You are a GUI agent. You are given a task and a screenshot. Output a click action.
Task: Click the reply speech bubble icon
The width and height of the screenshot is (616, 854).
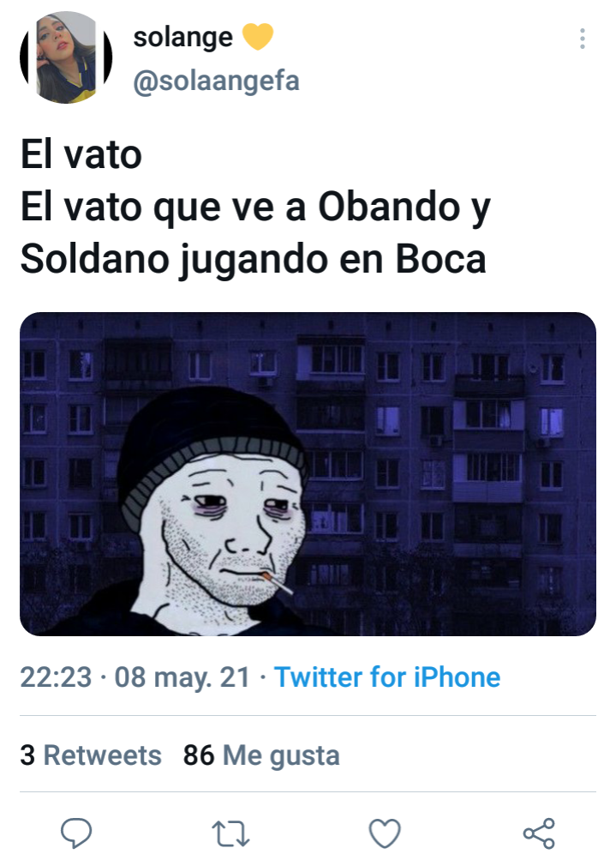[76, 833]
